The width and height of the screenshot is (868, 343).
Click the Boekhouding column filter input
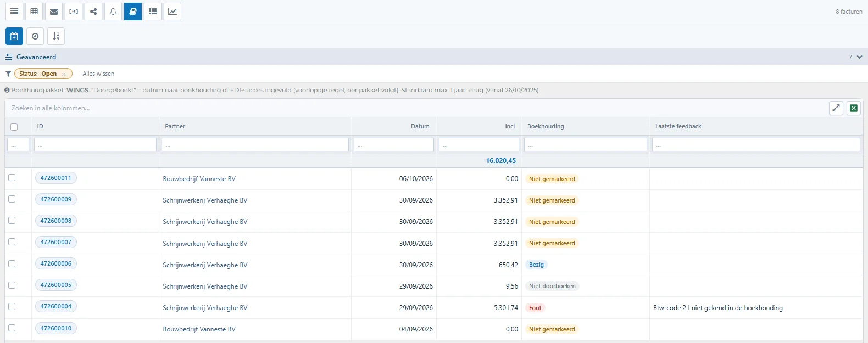coord(586,145)
